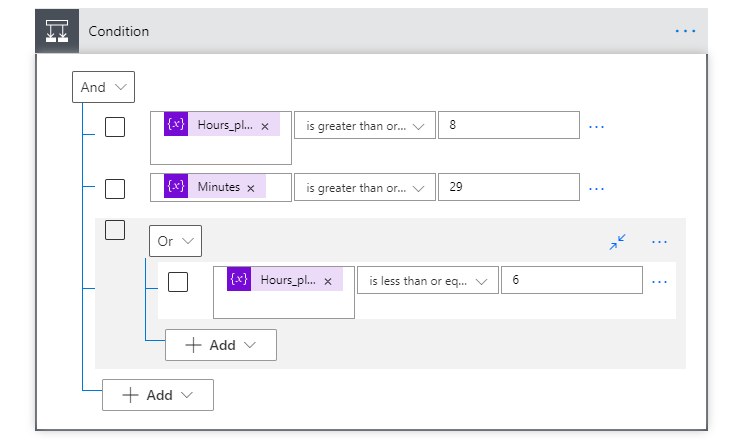Open the Condition card ellipsis menu
733x441 pixels.
point(685,31)
